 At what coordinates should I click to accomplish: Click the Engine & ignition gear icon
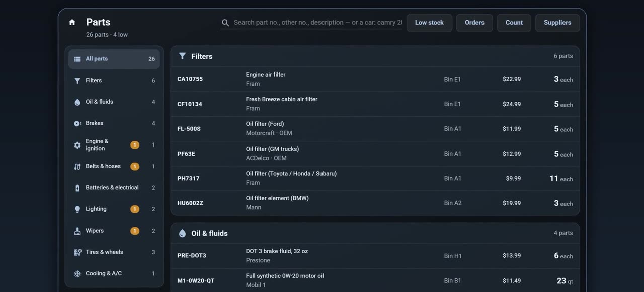click(x=77, y=145)
